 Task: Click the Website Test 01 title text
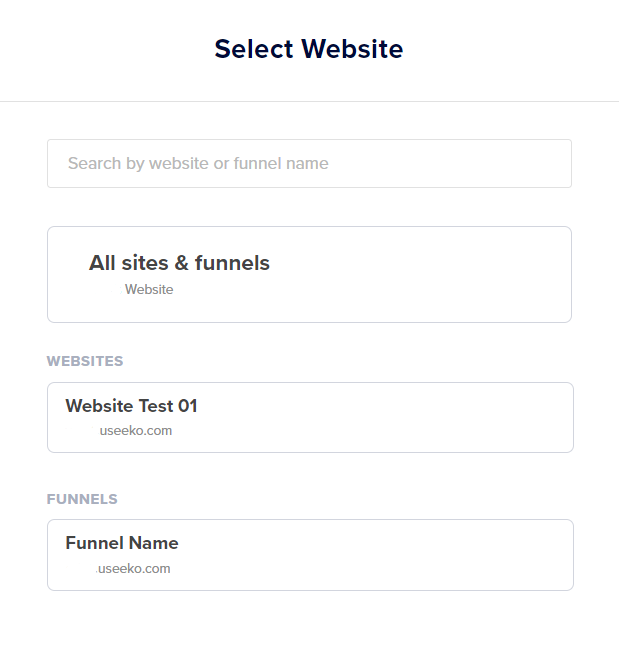[131, 406]
